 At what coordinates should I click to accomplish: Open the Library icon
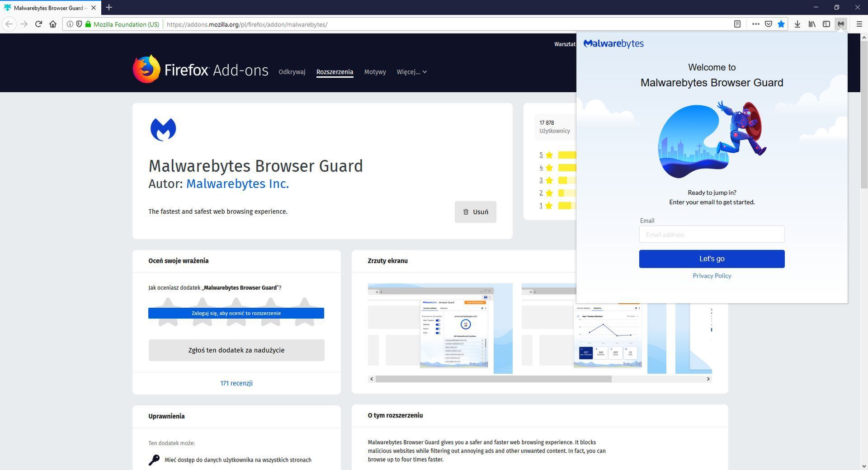pyautogui.click(x=812, y=24)
